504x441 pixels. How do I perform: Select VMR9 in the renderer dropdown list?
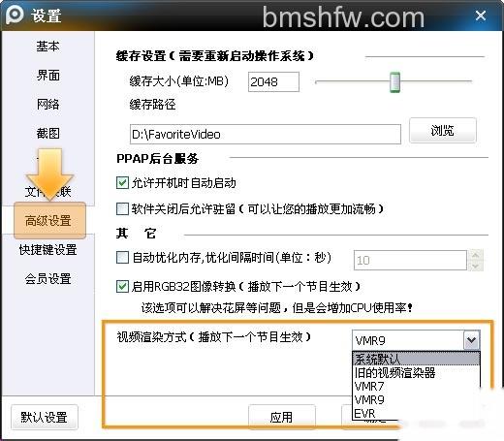416,400
